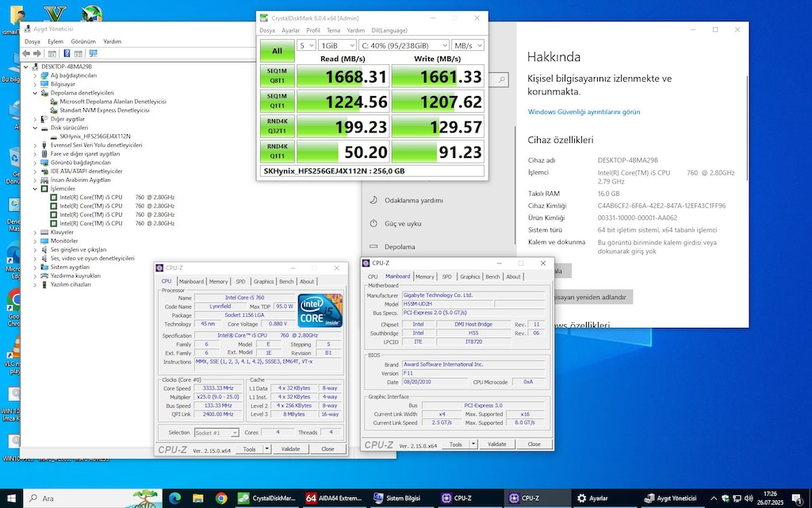Click the Settings window vertical scrollbar
The image size is (812, 508).
coord(747,128)
